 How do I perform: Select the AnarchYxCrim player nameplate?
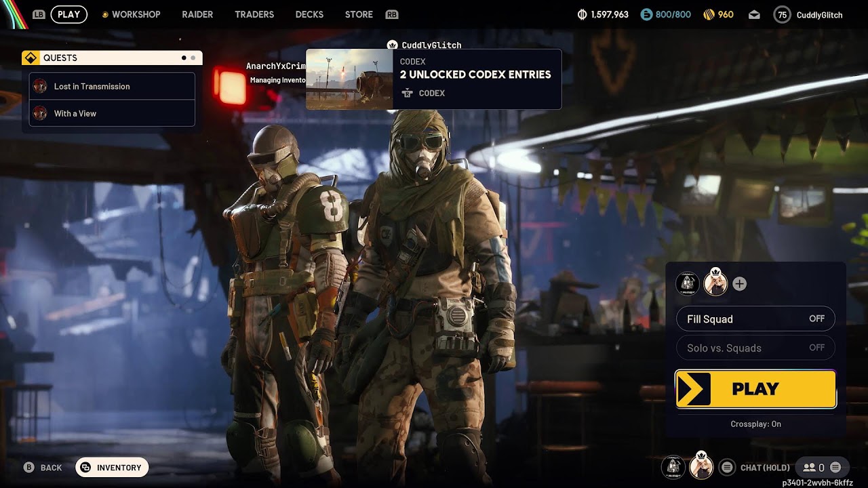tap(276, 66)
